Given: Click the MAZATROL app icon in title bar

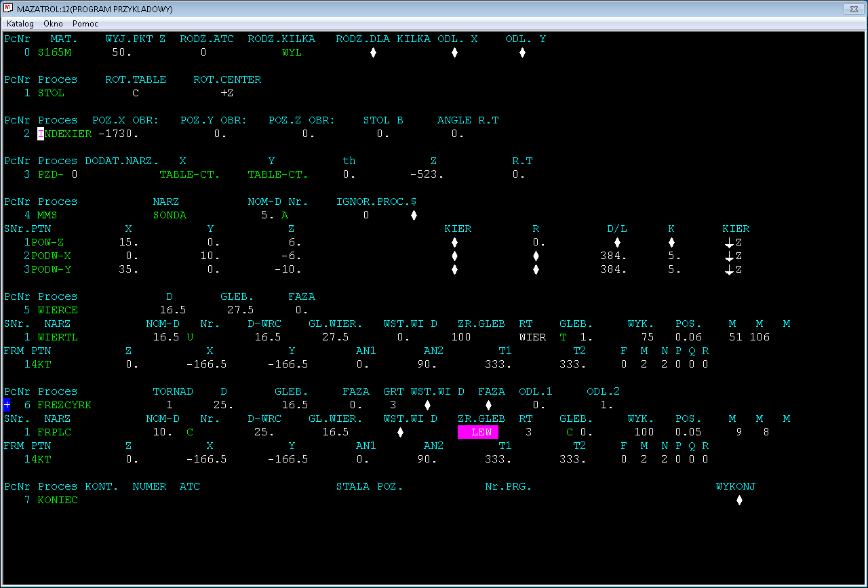Looking at the screenshot, I should tap(9, 9).
